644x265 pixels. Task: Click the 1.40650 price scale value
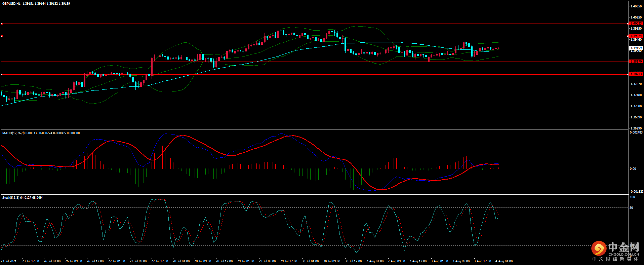(636, 6)
